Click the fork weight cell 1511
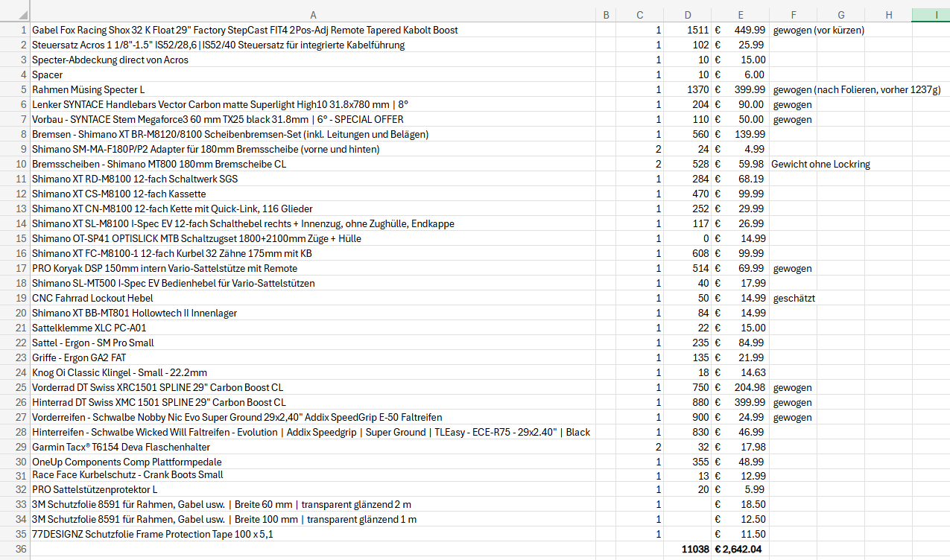Screen dimensions: 950x560 click(687, 30)
